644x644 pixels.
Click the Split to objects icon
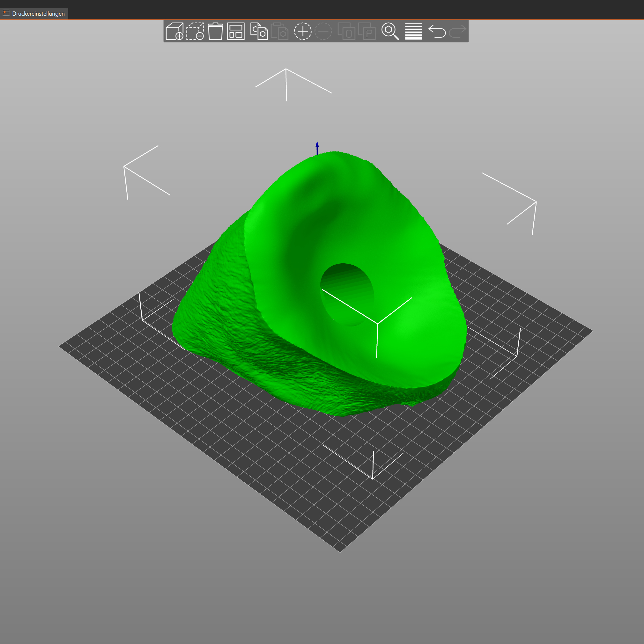click(x=346, y=31)
